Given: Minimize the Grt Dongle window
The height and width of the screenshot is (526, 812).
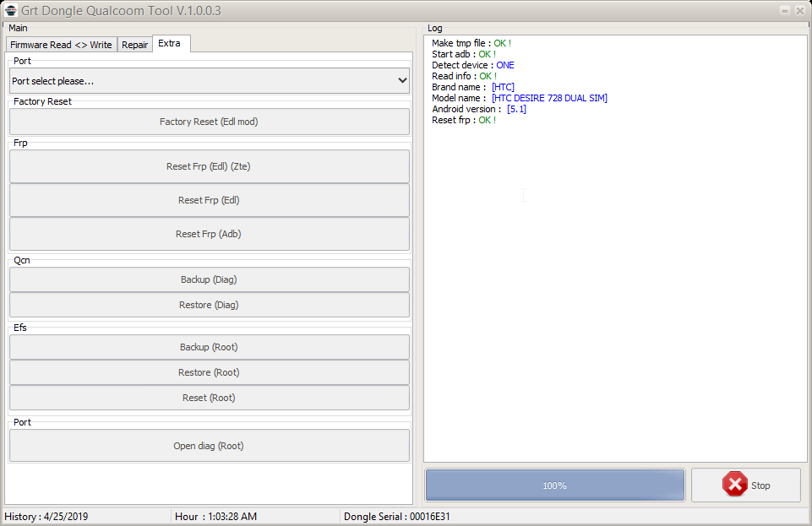Looking at the screenshot, I should (785, 10).
